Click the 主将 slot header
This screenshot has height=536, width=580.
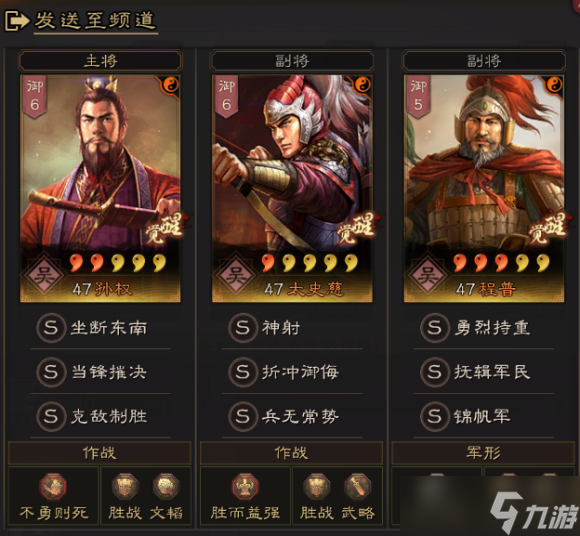100,61
